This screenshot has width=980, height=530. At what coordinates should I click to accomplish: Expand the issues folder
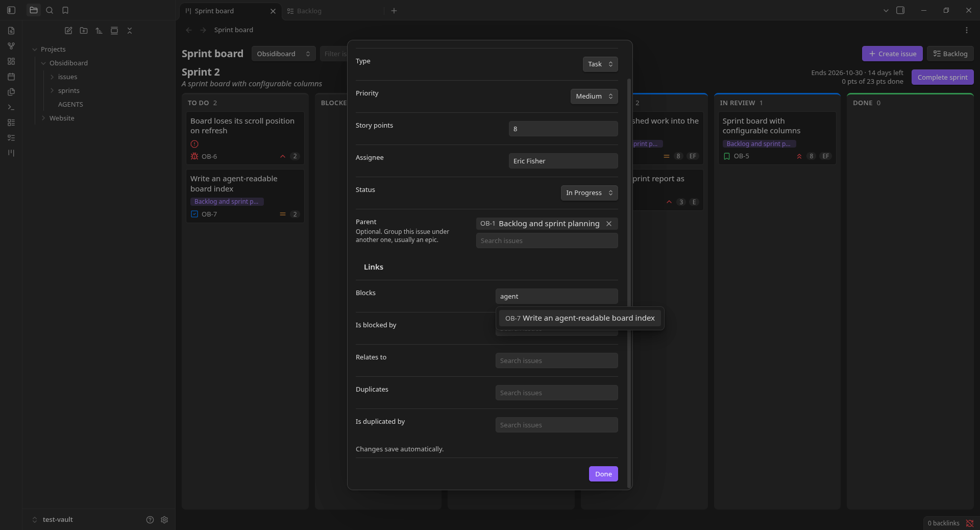52,77
